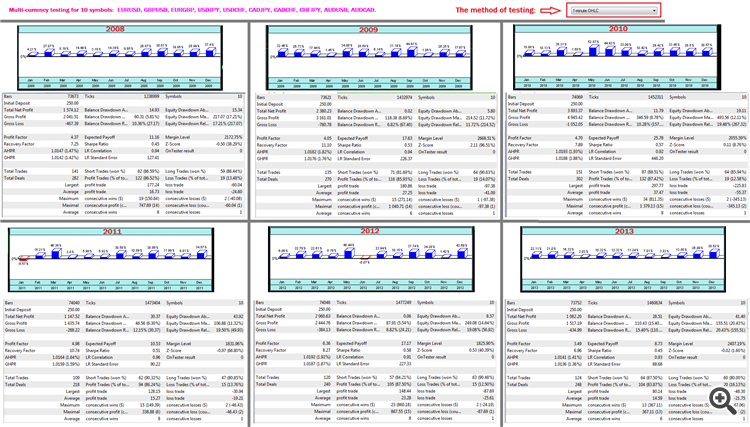Open the 2008 monthly profit chart
The image size is (750, 427).
click(120, 58)
